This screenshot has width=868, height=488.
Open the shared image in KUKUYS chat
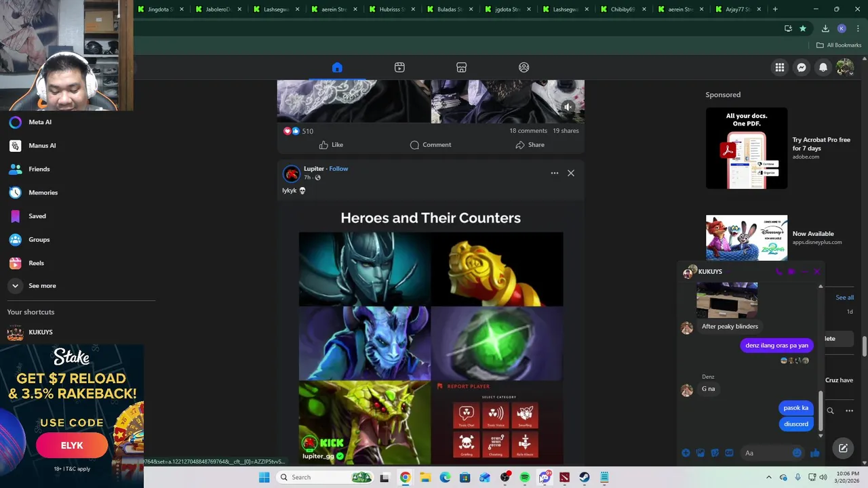(727, 301)
